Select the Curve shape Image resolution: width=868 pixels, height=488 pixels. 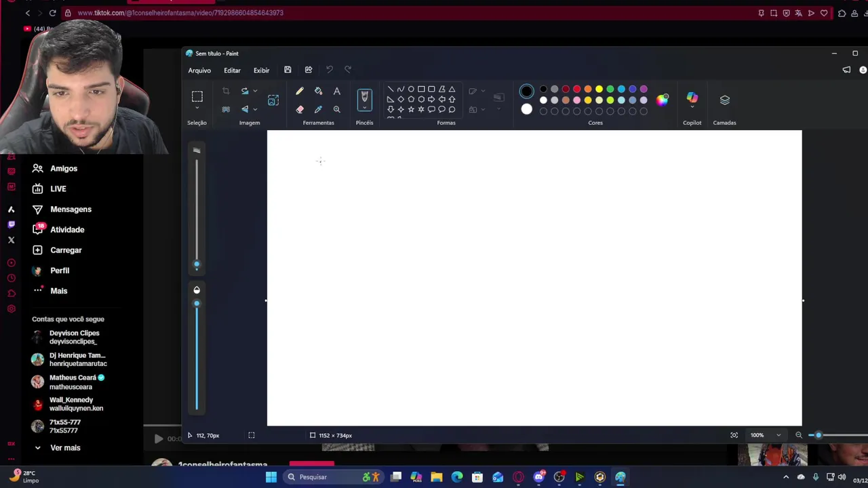401,89
